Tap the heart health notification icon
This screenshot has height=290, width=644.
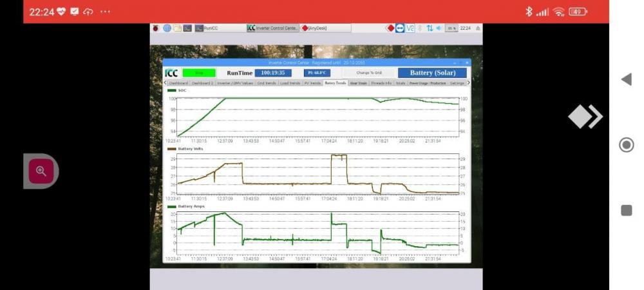[x=61, y=12]
